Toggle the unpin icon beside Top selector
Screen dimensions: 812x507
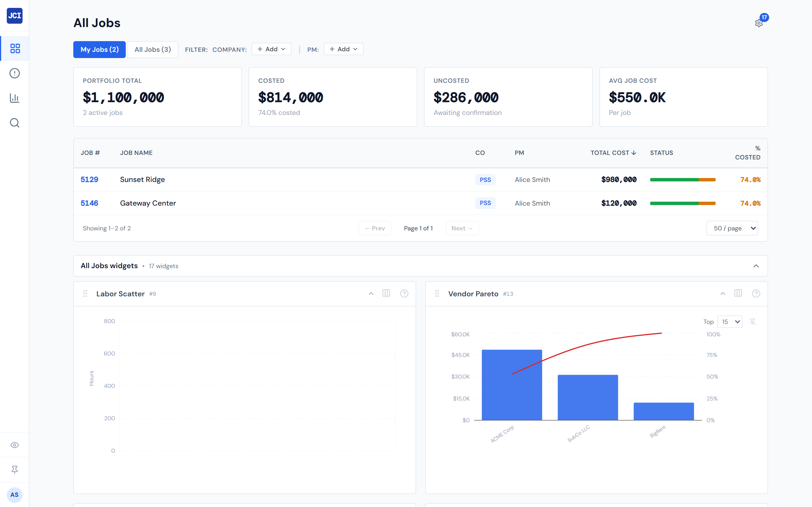[753, 322]
